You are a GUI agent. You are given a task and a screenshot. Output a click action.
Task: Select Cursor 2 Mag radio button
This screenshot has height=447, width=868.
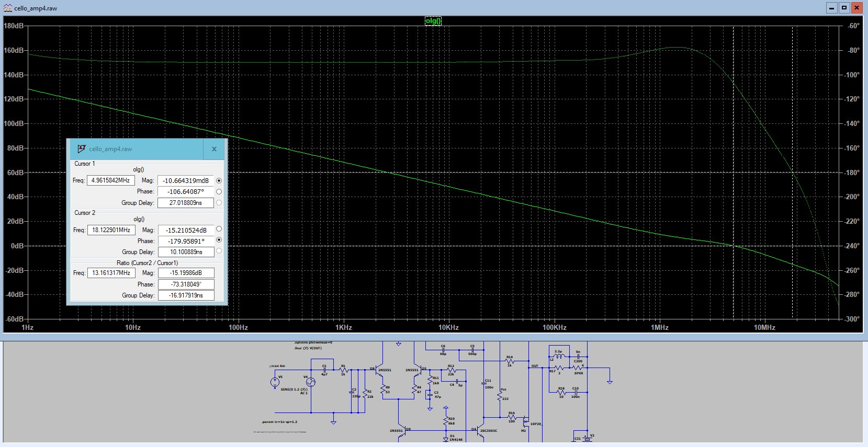pyautogui.click(x=219, y=229)
